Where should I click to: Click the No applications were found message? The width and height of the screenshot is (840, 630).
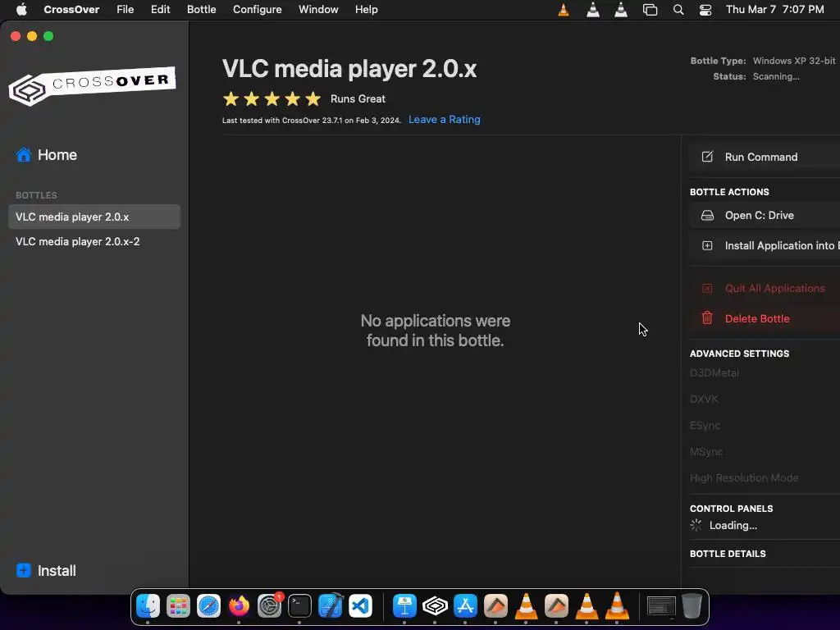435,331
